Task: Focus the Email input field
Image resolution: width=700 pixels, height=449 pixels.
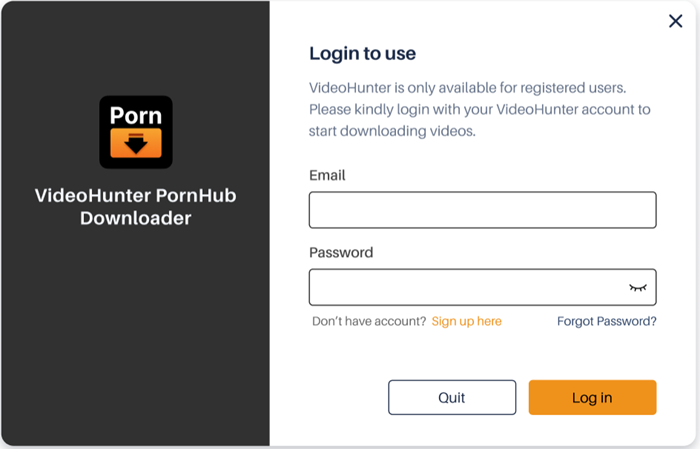Action: pyautogui.click(x=483, y=210)
